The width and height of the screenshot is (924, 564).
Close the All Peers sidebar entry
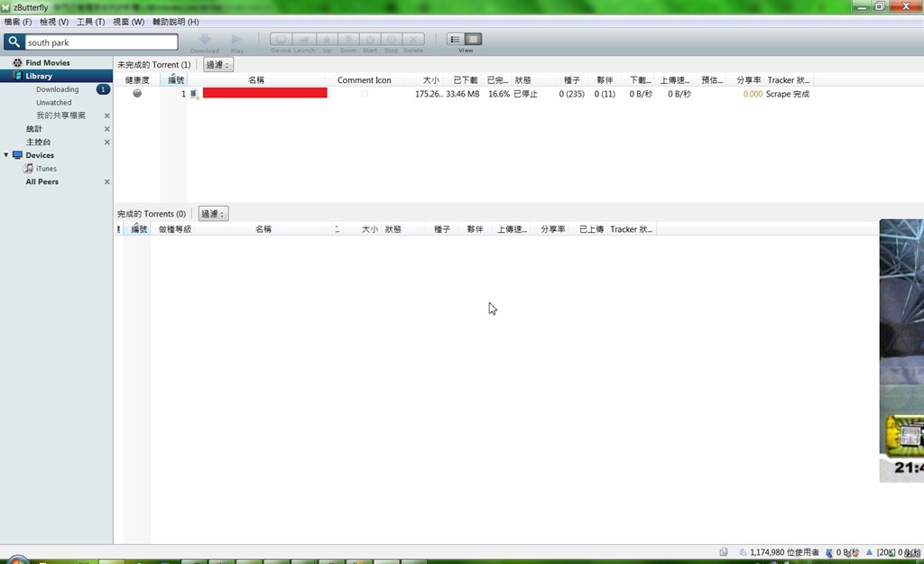(x=106, y=181)
